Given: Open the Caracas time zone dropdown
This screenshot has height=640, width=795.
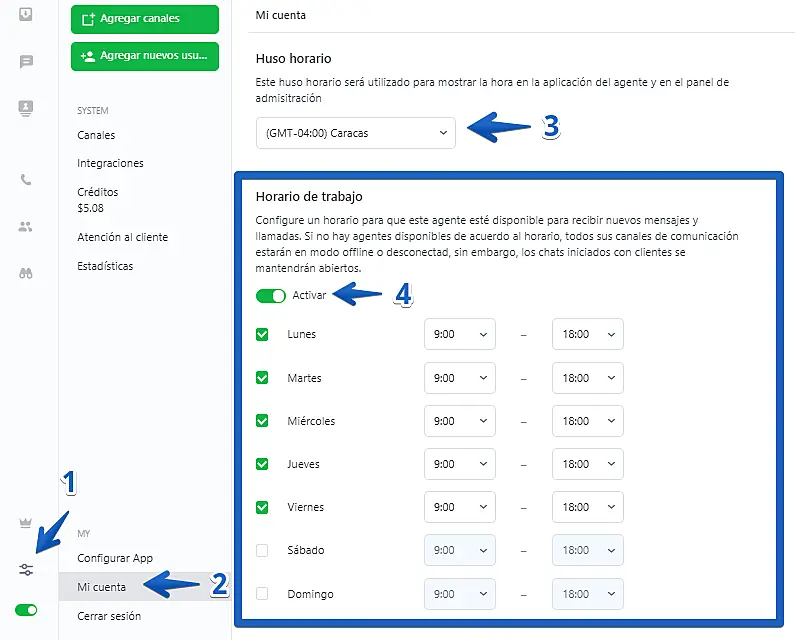Looking at the screenshot, I should click(x=355, y=133).
